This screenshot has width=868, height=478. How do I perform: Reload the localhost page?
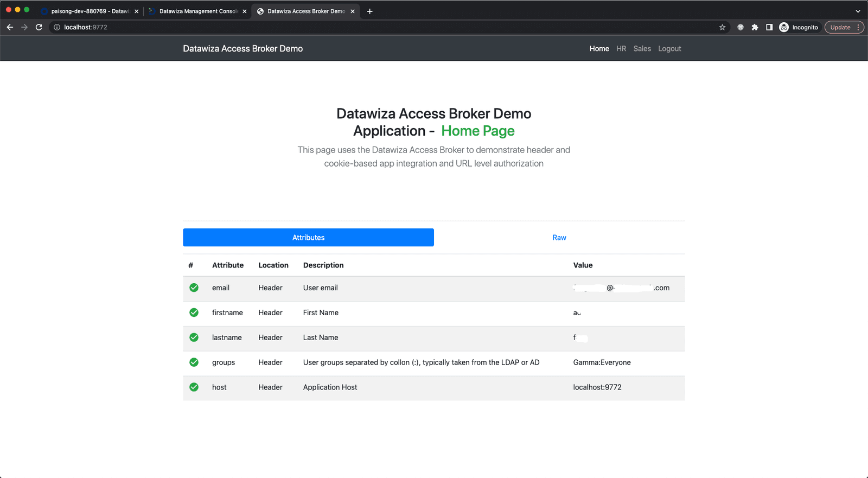point(39,27)
